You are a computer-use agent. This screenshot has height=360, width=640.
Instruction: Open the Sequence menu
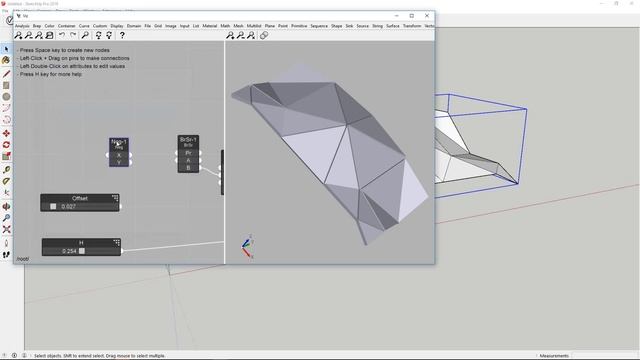[x=319, y=26]
